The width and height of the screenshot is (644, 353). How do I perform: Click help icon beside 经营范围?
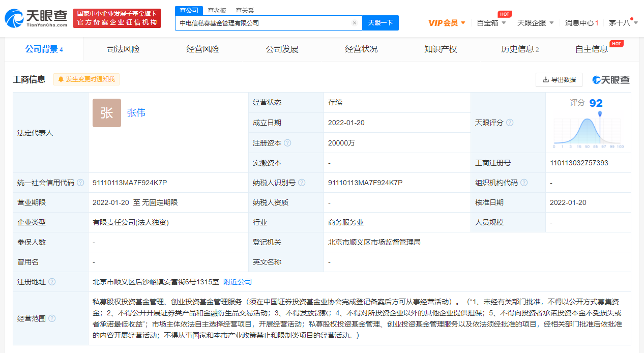point(52,318)
